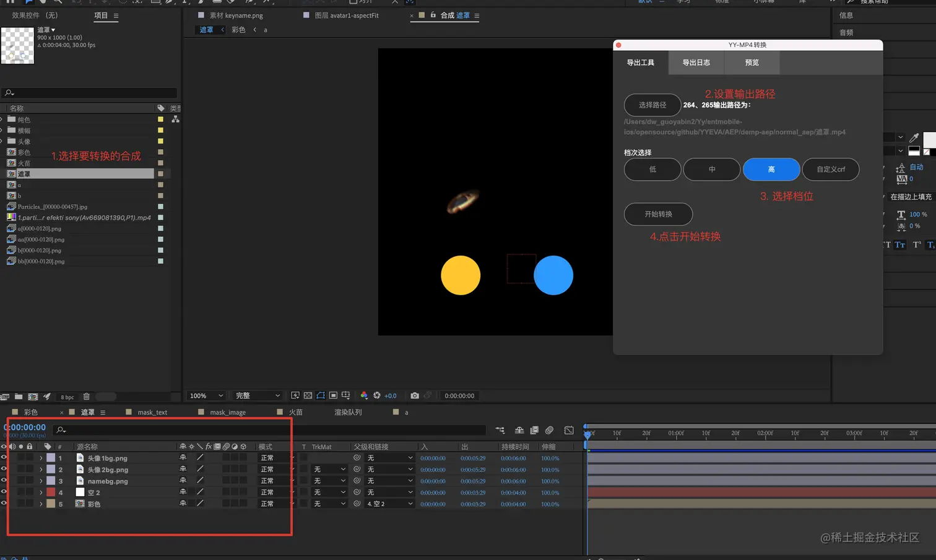Click the new composition icon in project panel
This screenshot has width=936, height=560.
pos(33,397)
